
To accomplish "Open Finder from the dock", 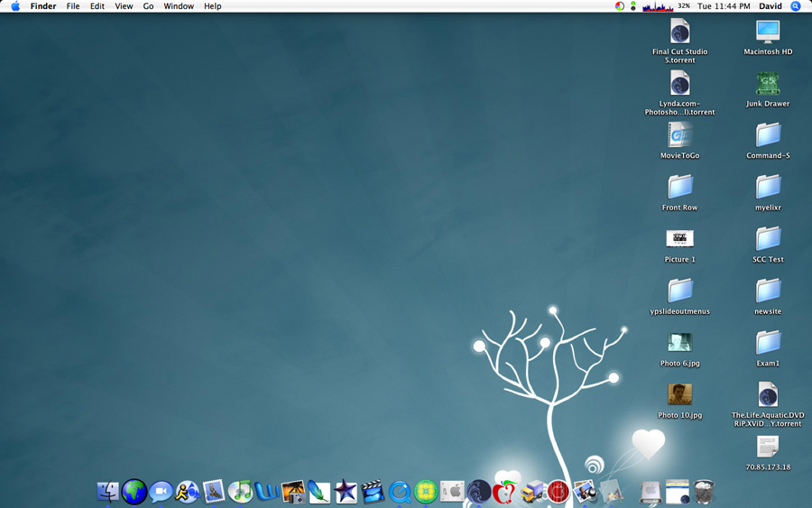I will pyautogui.click(x=107, y=492).
